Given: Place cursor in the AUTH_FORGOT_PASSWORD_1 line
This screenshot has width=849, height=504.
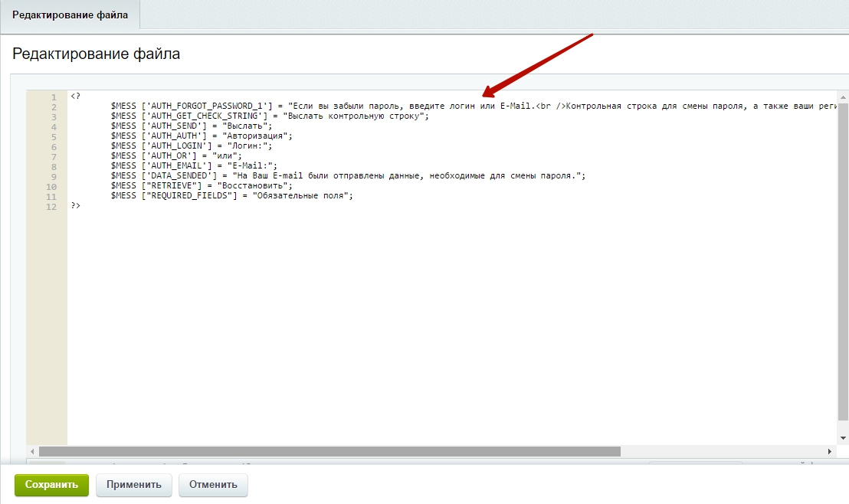Looking at the screenshot, I should [x=383, y=106].
